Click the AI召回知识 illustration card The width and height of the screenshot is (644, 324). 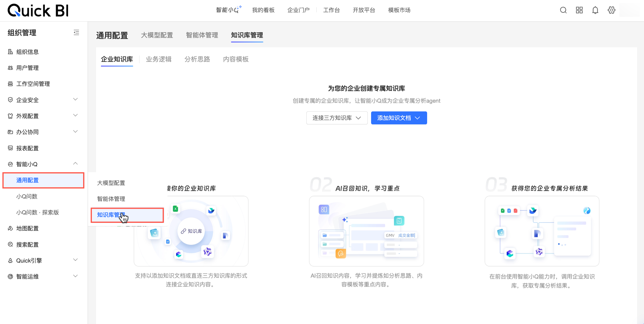(367, 231)
